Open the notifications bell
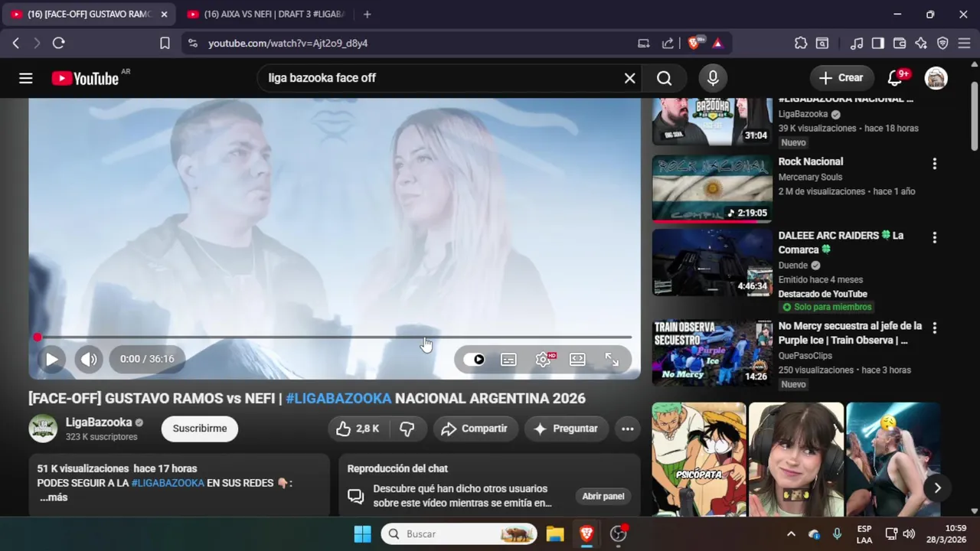 tap(894, 78)
